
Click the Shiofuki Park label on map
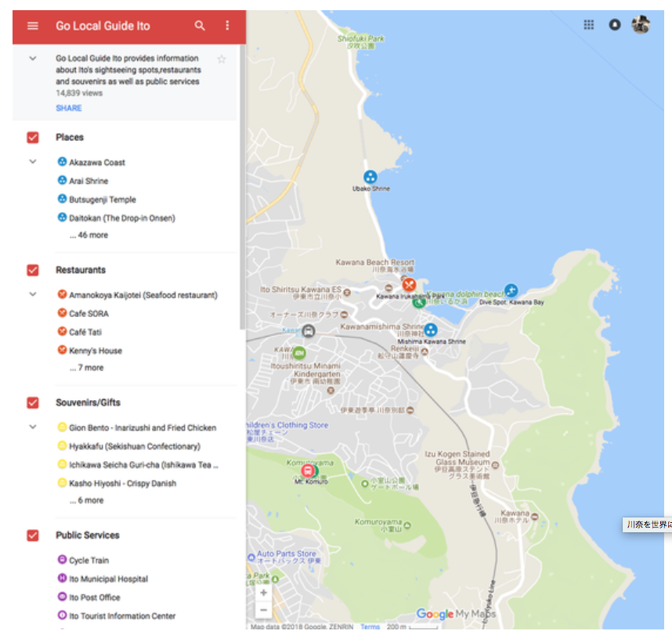pyautogui.click(x=360, y=41)
